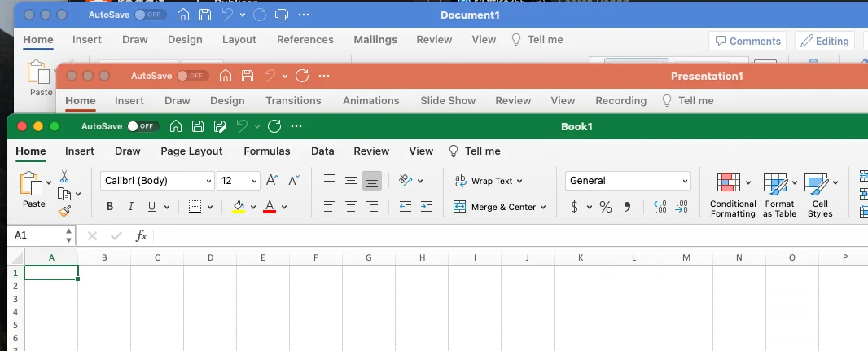Click the Print icon in Word title bar
868x351 pixels.
282,15
